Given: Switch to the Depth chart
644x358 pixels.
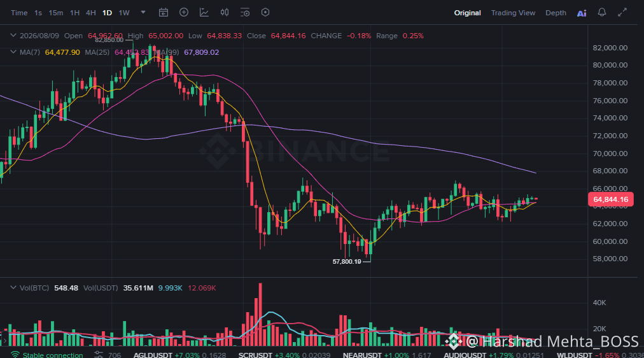Looking at the screenshot, I should click(x=556, y=13).
